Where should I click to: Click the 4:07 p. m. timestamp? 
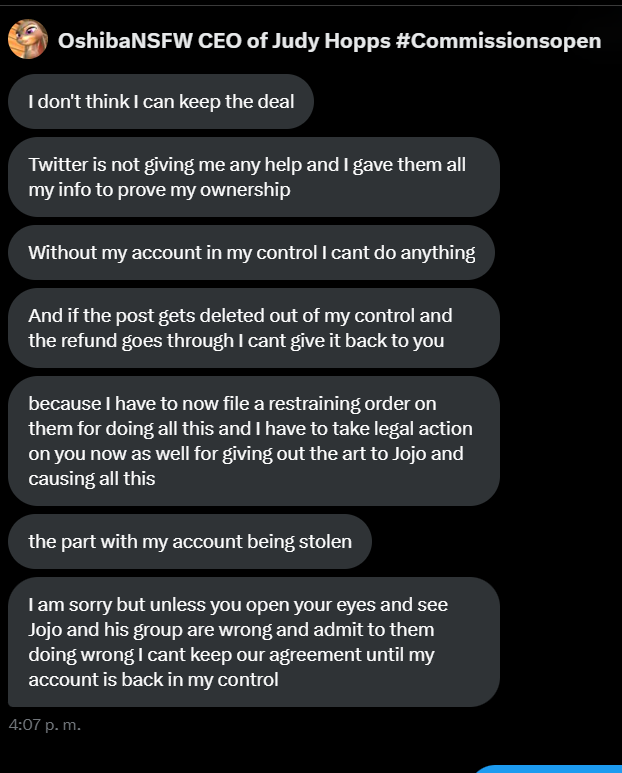[44, 725]
